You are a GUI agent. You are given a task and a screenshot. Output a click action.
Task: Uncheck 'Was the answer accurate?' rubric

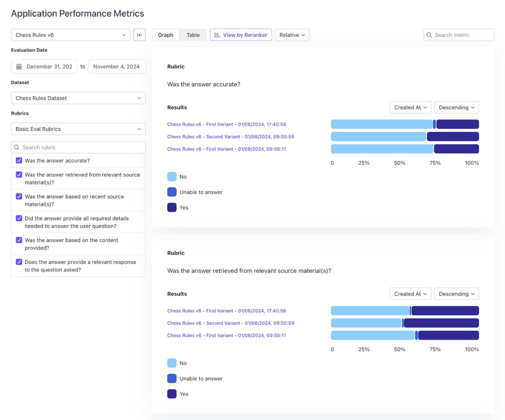[x=19, y=160]
